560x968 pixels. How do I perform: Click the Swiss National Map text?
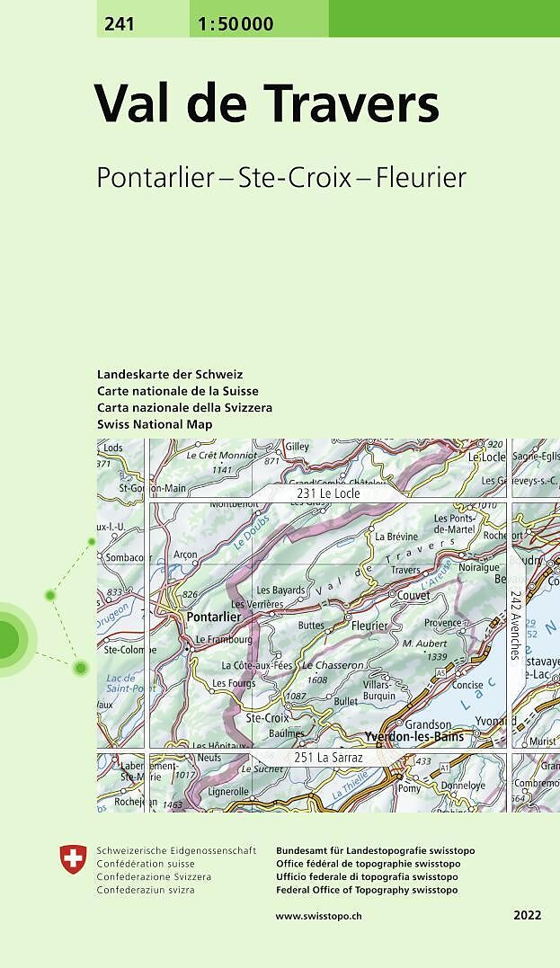pyautogui.click(x=155, y=424)
